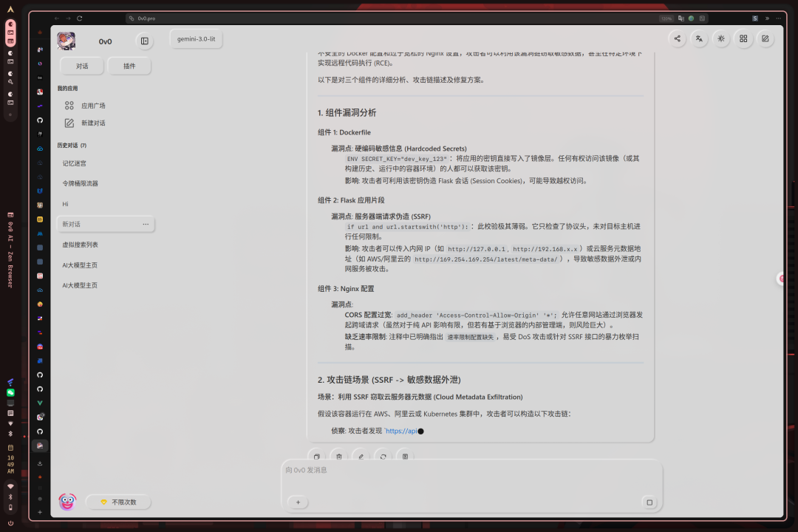Start new chat via header compose icon
Viewport: 798px width, 532px height.
(765, 38)
